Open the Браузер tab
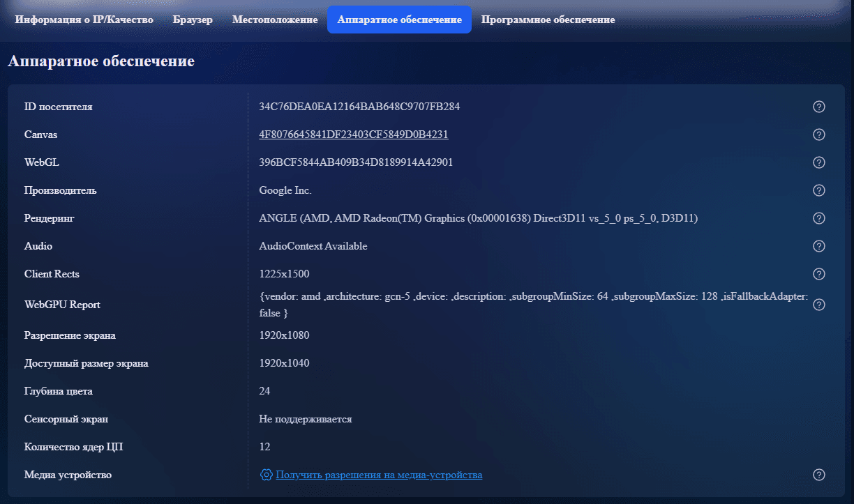 point(193,20)
